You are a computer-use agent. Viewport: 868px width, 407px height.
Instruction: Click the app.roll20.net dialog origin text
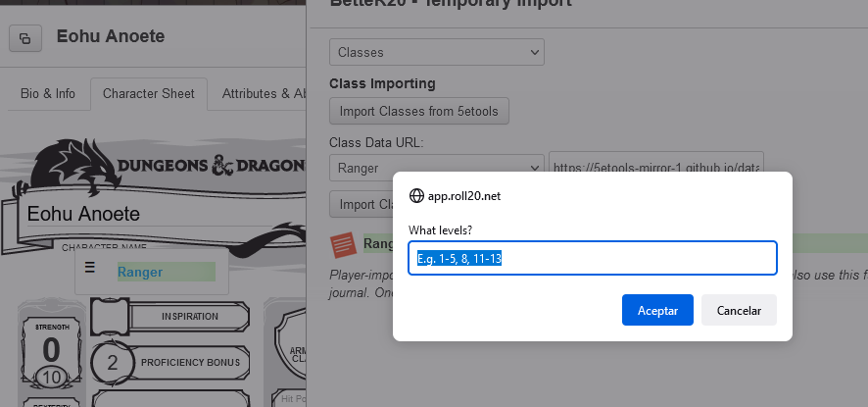tap(464, 196)
